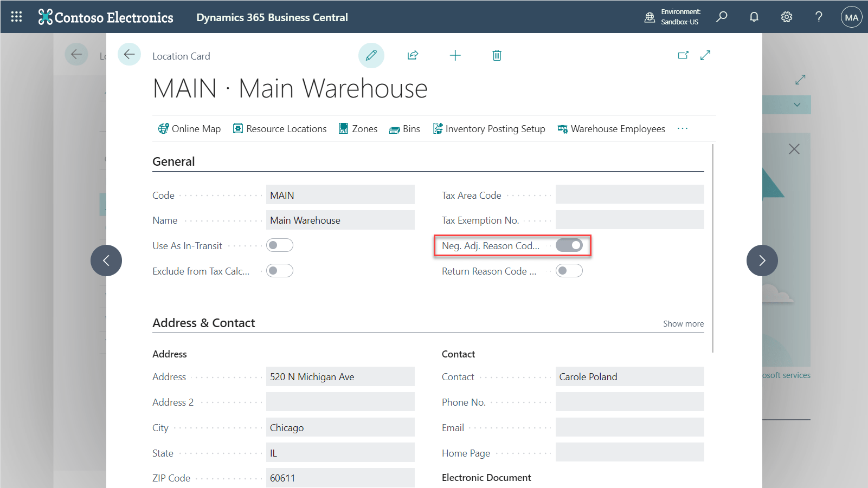Click the Location Card scrollbar

(x=713, y=248)
